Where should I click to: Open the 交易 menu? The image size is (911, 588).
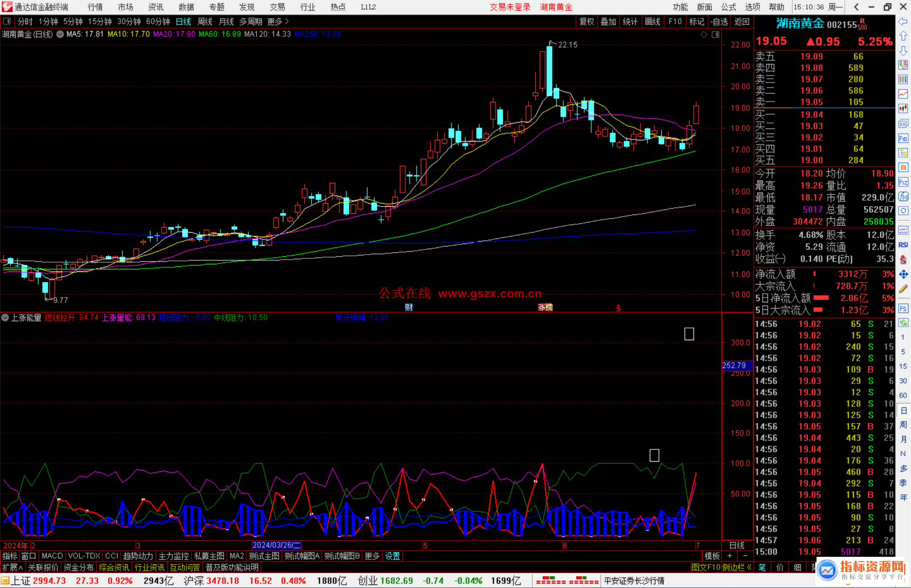coord(277,7)
